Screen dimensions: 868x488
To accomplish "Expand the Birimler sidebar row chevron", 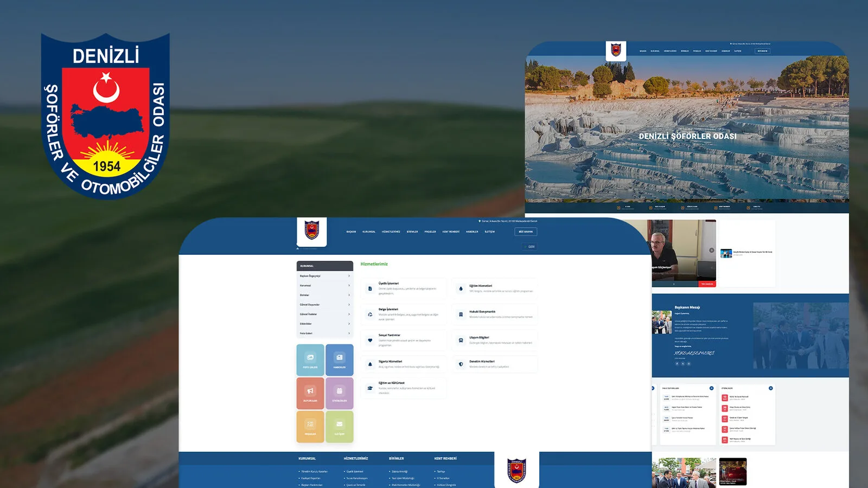I will point(349,295).
